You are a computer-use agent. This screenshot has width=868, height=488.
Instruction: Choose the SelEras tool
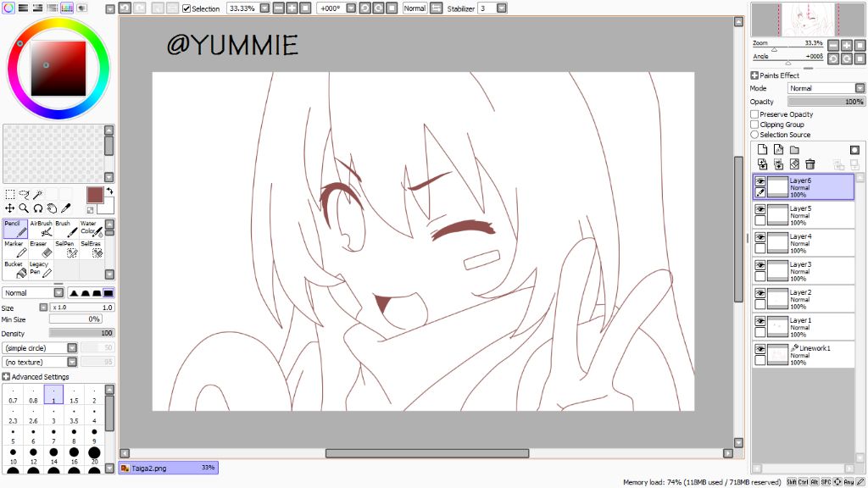(x=92, y=249)
